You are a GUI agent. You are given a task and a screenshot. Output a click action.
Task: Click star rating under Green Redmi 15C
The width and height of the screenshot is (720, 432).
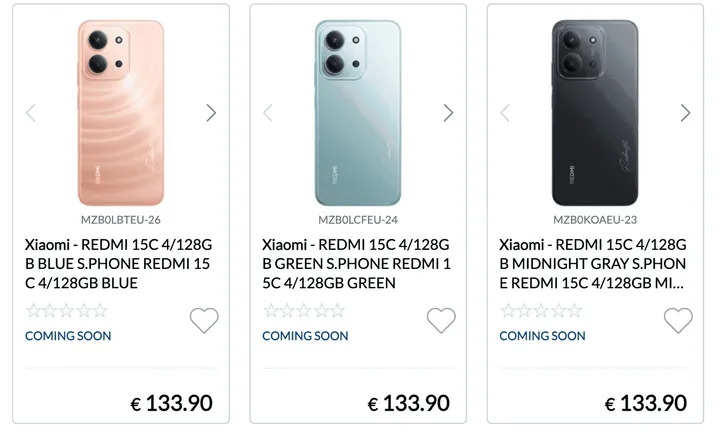point(303,311)
